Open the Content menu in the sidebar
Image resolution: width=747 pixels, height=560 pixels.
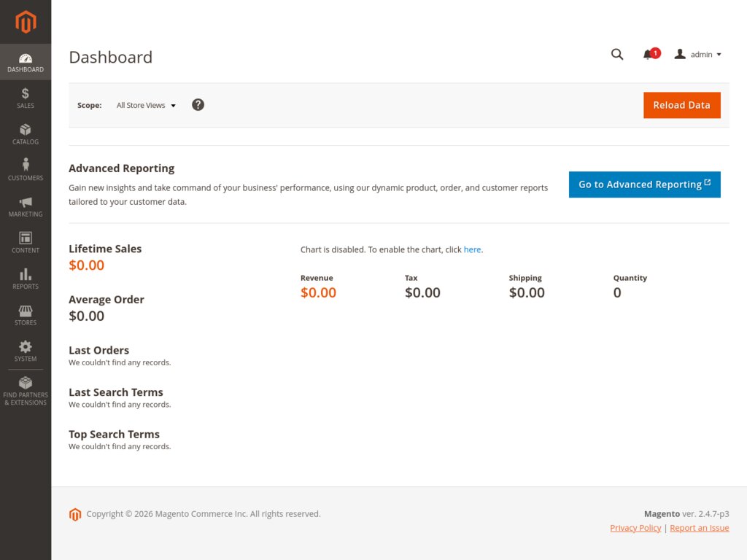tap(26, 243)
